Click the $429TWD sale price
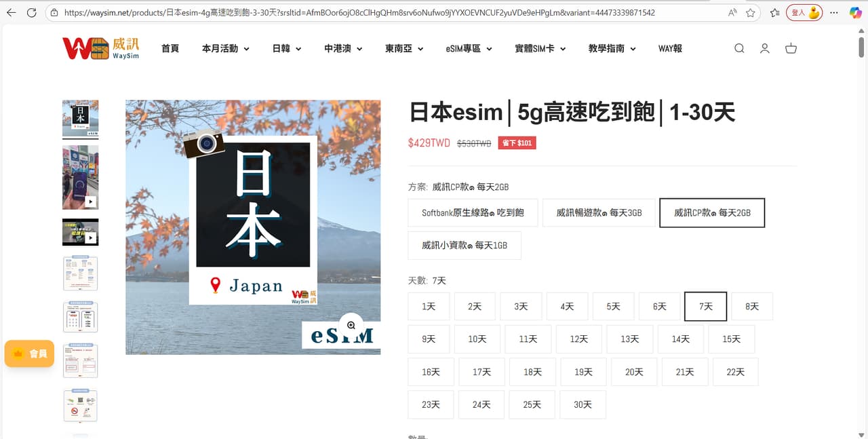 click(429, 142)
